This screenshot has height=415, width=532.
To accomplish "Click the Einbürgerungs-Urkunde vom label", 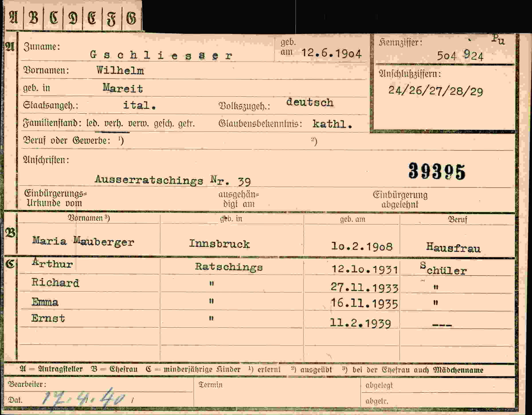I will pyautogui.click(x=55, y=198).
